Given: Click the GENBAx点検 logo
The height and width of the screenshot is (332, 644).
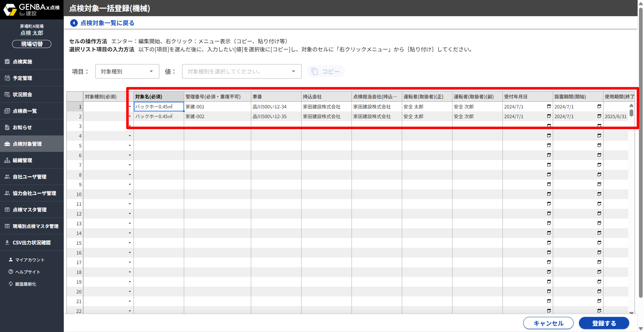Looking at the screenshot, I should (x=32, y=10).
